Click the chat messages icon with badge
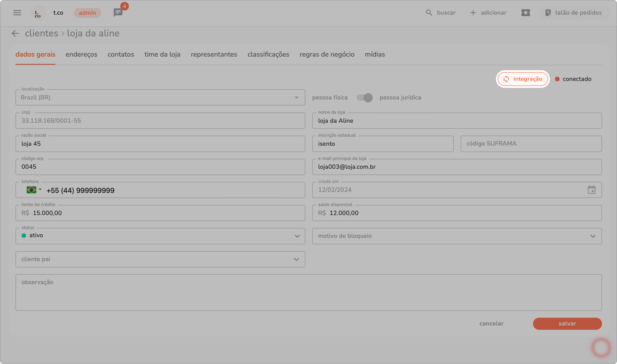This screenshot has width=617, height=364. pyautogui.click(x=118, y=13)
